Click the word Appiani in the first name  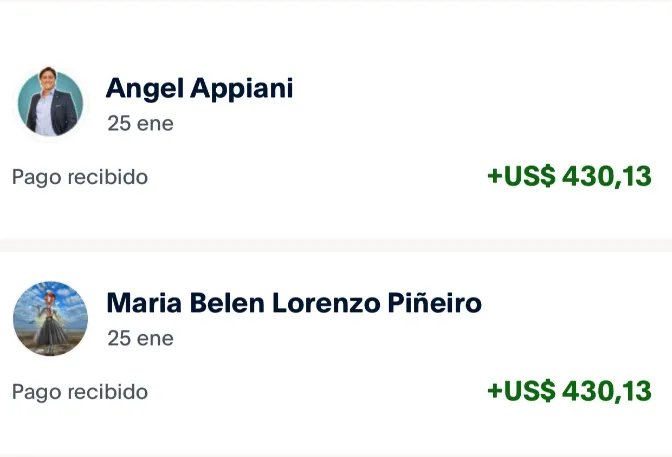pyautogui.click(x=242, y=90)
